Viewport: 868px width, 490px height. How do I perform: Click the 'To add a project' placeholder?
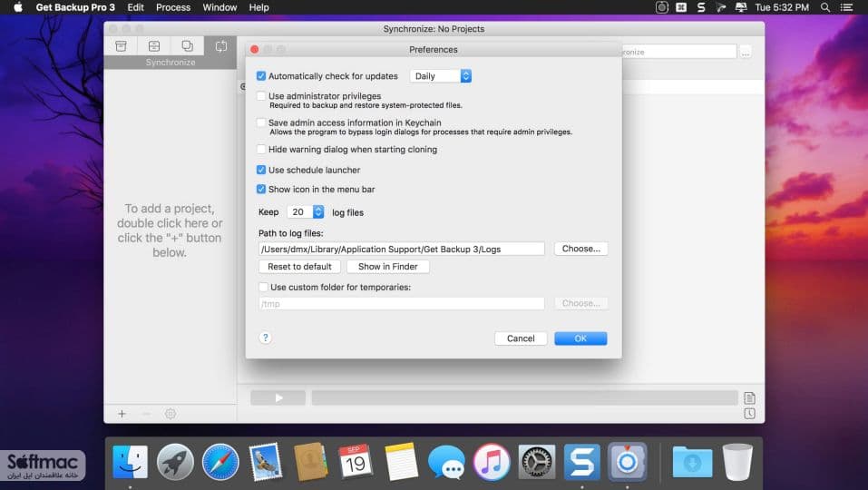click(x=170, y=230)
